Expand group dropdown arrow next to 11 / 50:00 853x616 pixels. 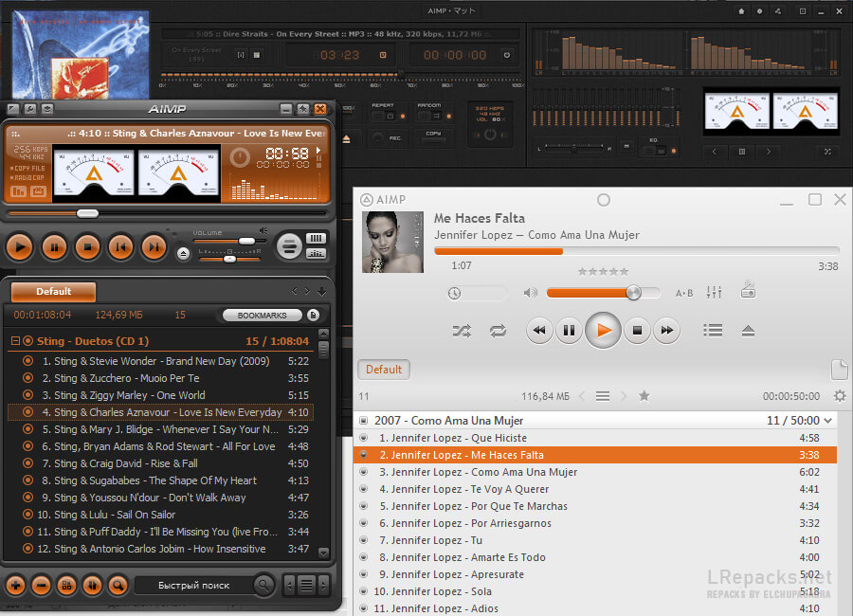[828, 421]
